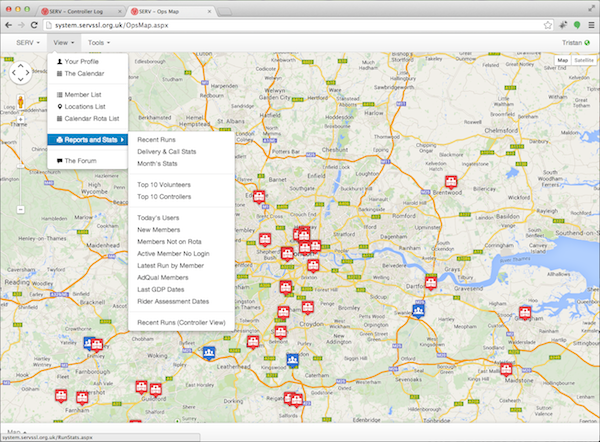Click the bookmark star in the address bar
This screenshot has height=442, width=600.
coord(549,24)
